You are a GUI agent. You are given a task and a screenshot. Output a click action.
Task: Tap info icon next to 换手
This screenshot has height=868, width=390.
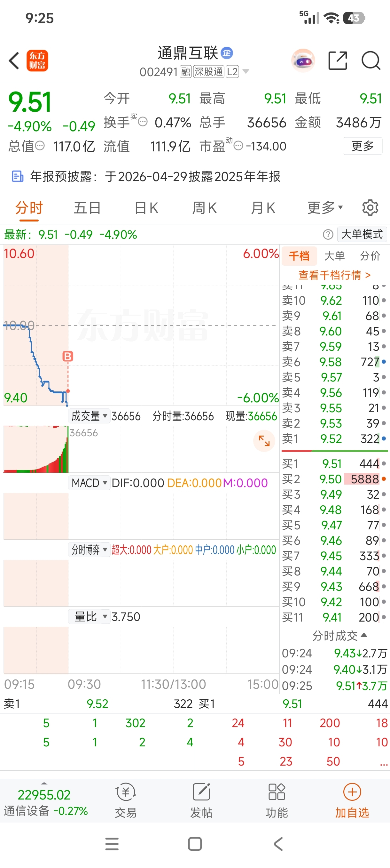143,122
